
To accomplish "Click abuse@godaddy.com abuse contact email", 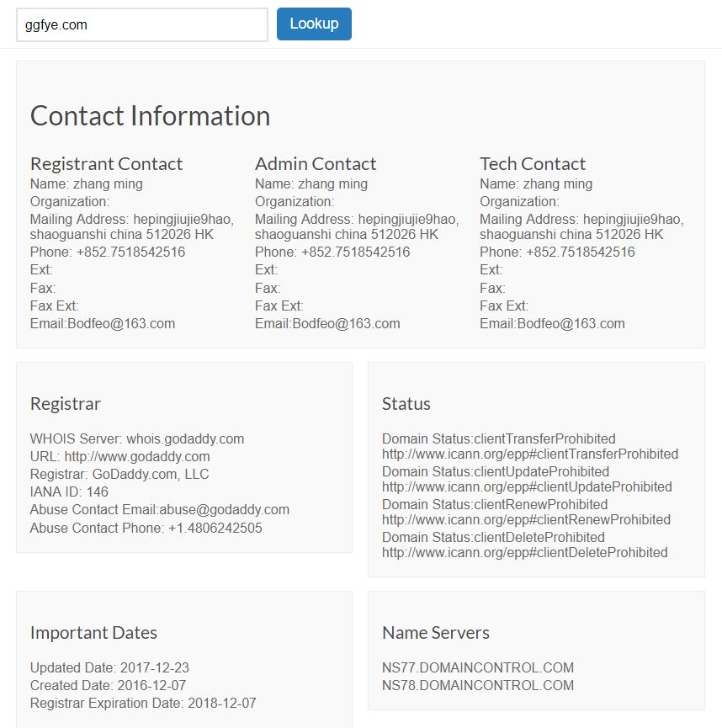I will (x=225, y=510).
